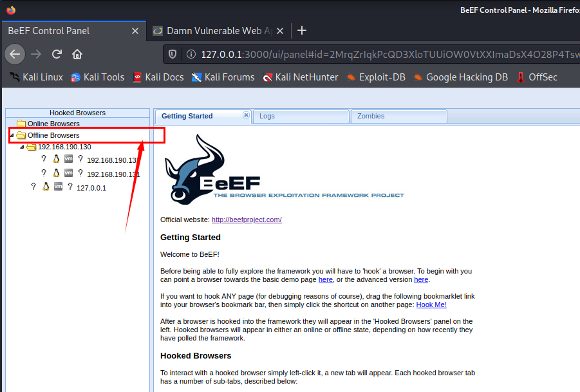Click the Firefox back arrow button
This screenshot has height=392, width=580.
pyautogui.click(x=15, y=54)
